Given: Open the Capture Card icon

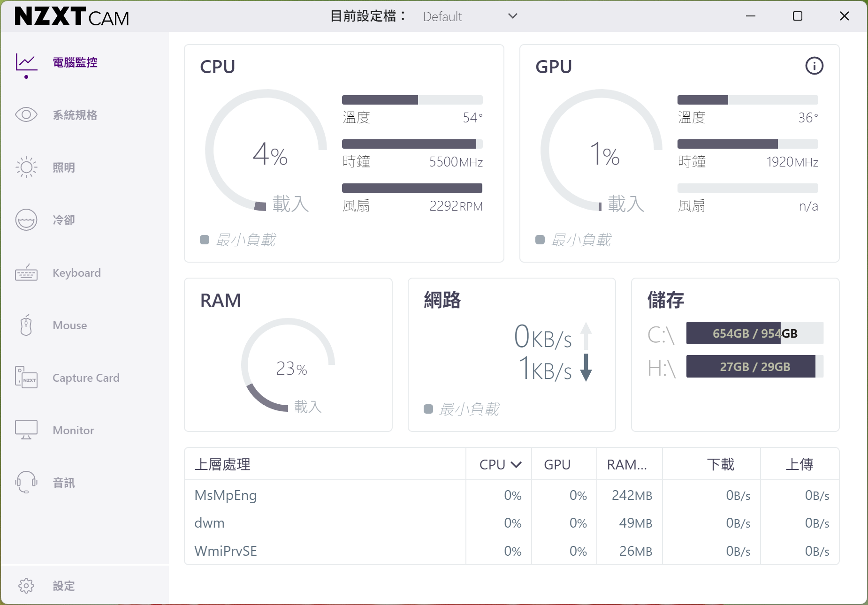Looking at the screenshot, I should point(26,378).
